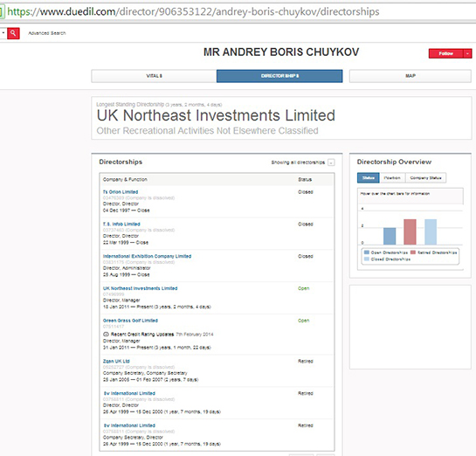Image resolution: width=476 pixels, height=456 pixels.
Task: Click the 'MR ANDREY BORIS CHUYKOV' page title
Action: pos(281,52)
